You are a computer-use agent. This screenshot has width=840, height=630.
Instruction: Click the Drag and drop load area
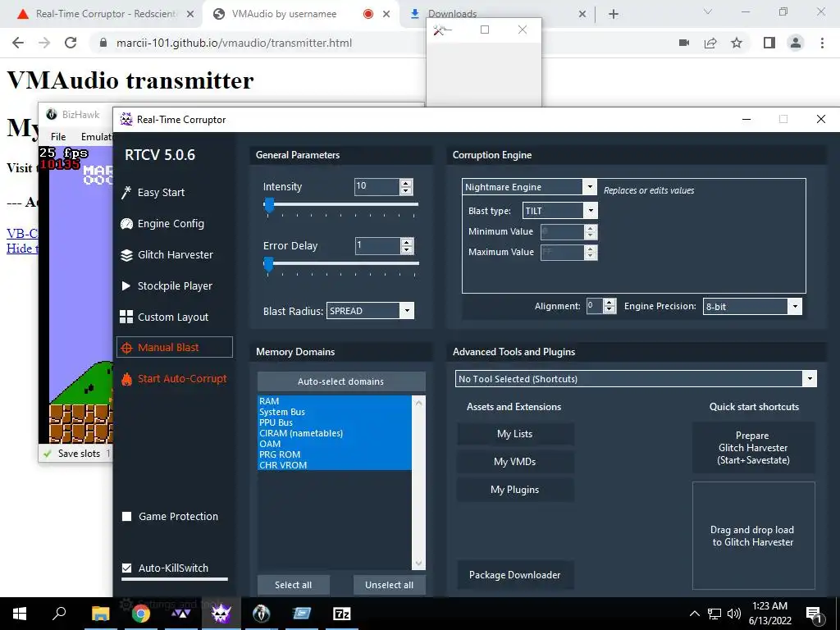753,536
